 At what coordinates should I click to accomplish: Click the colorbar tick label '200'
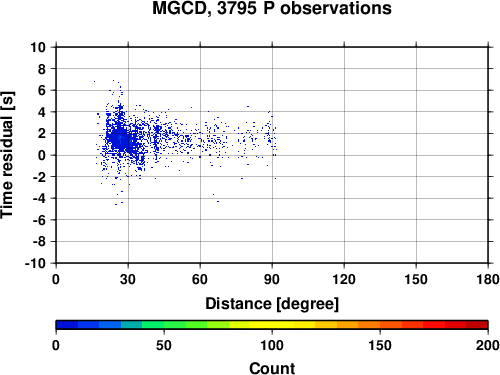pyautogui.click(x=488, y=345)
